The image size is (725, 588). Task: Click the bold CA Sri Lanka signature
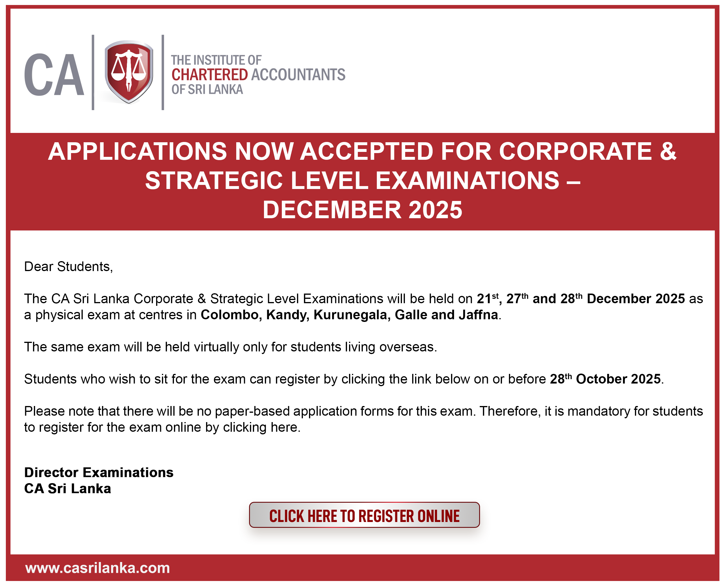pyautogui.click(x=68, y=488)
